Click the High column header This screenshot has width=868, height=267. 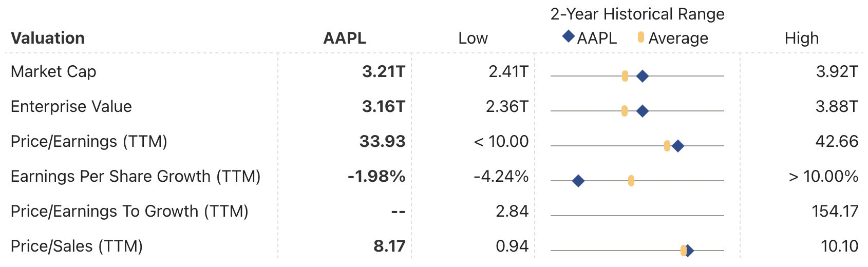point(802,38)
